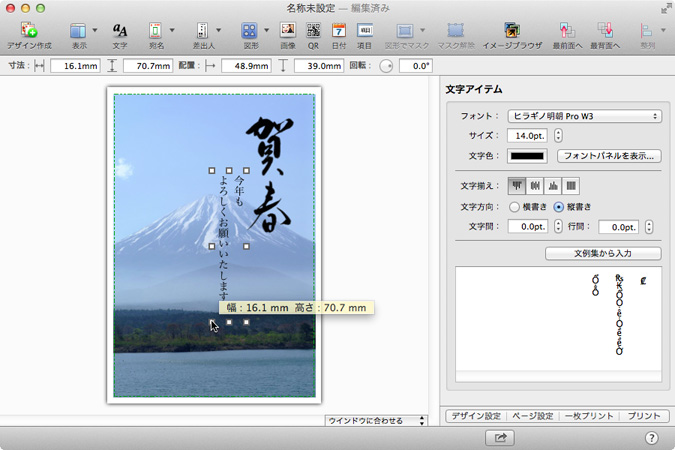Open the イメージブラウザ icon
The height and width of the screenshot is (450, 675).
(x=512, y=30)
